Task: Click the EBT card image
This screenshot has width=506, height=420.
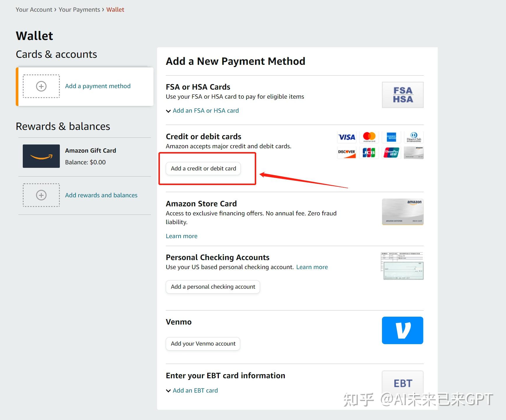Action: (403, 383)
